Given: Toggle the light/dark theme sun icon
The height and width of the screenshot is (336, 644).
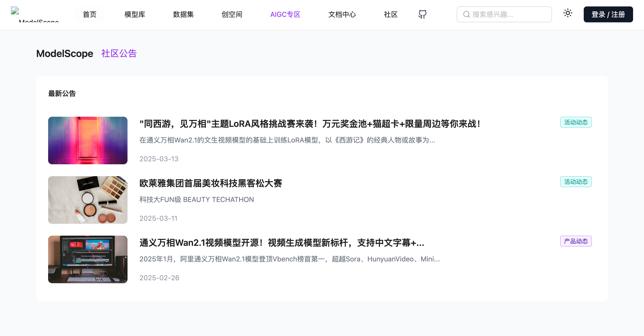Looking at the screenshot, I should (x=568, y=13).
